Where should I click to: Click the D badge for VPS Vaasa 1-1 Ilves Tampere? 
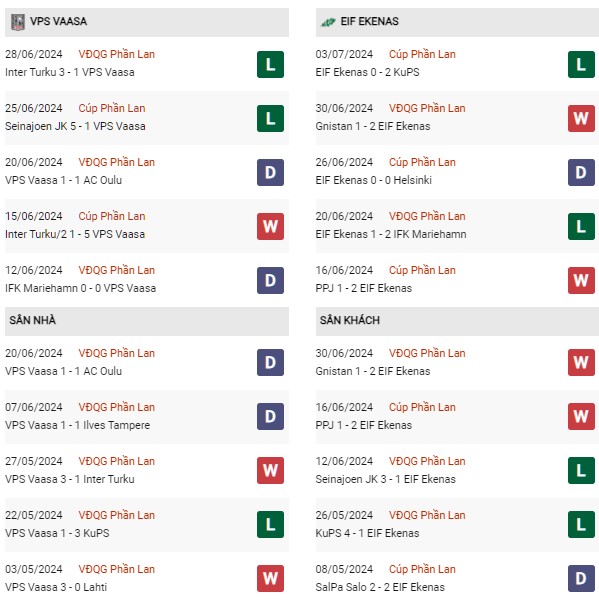[x=270, y=416]
